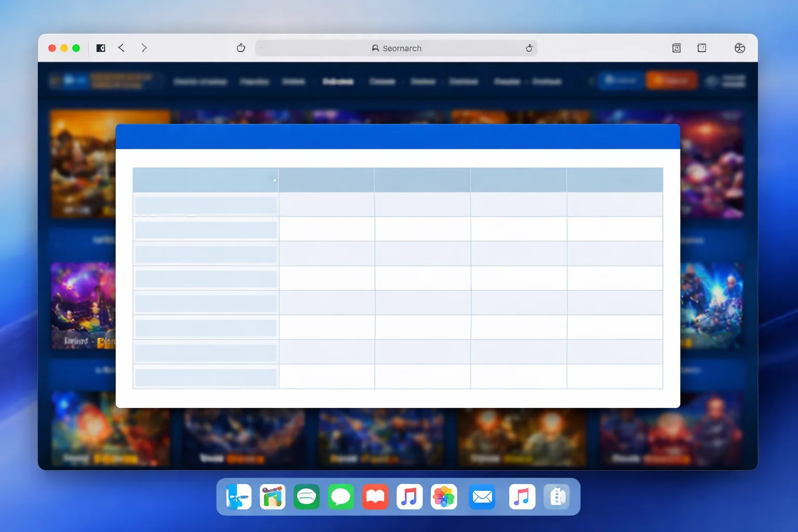
Task: Select the bold highlighted navigation item
Action: click(x=338, y=82)
